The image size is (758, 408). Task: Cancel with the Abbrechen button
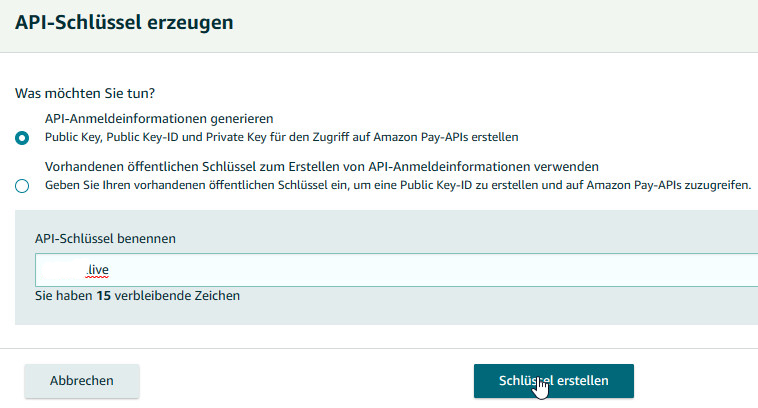click(x=82, y=381)
